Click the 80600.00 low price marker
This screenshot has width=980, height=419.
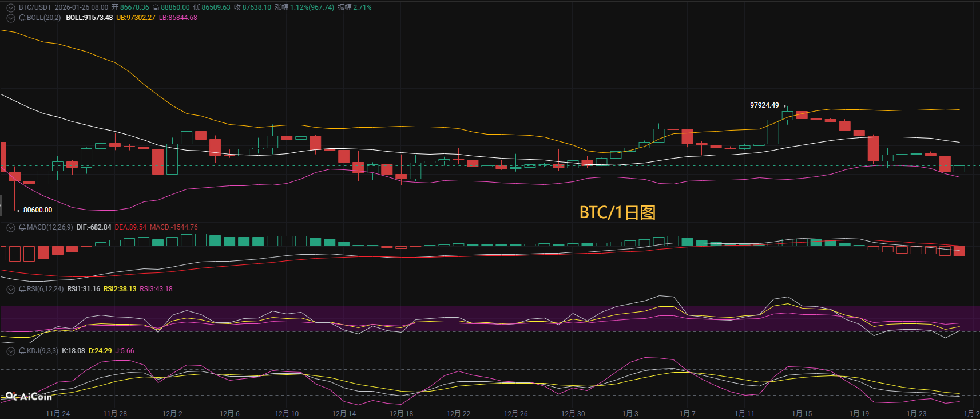37,210
